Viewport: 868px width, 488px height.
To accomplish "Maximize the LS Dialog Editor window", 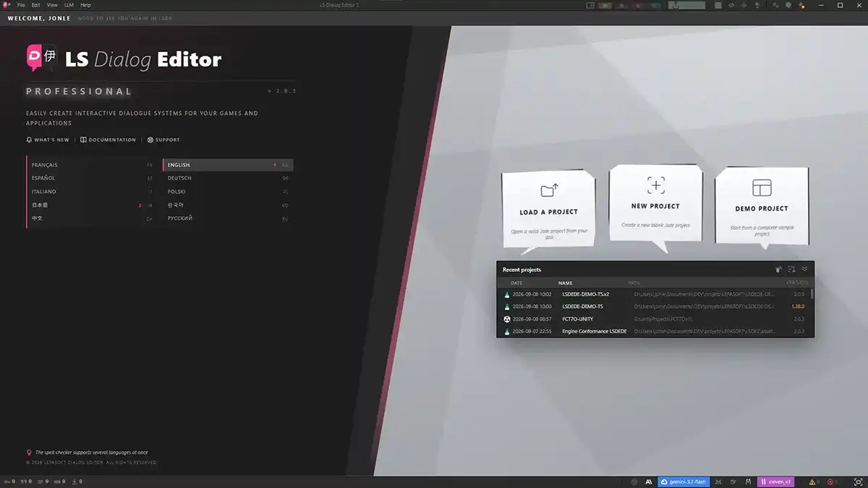I will click(x=840, y=5).
